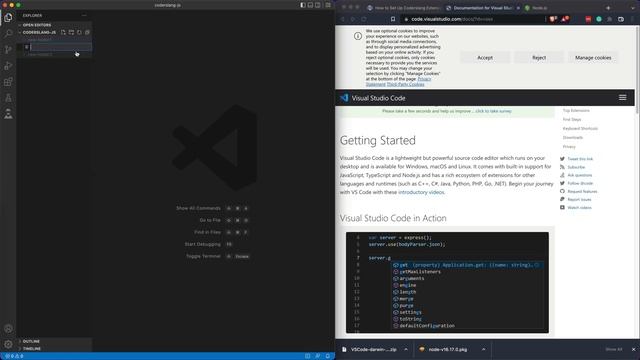Click the Brave Shields lion icon
640x360 pixels.
coord(553,19)
